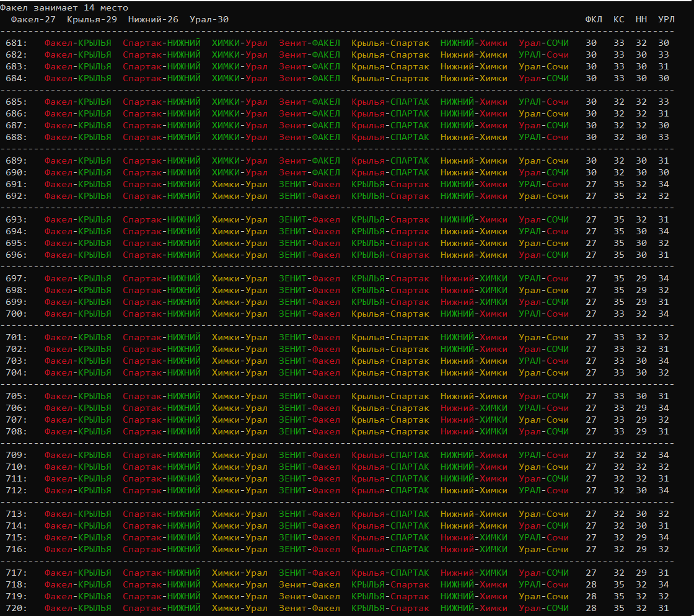Screen dimensions: 694x616
Task: Click 'КРЫЛЬЯ-Спартак' in row 720
Action: [x=390, y=608]
